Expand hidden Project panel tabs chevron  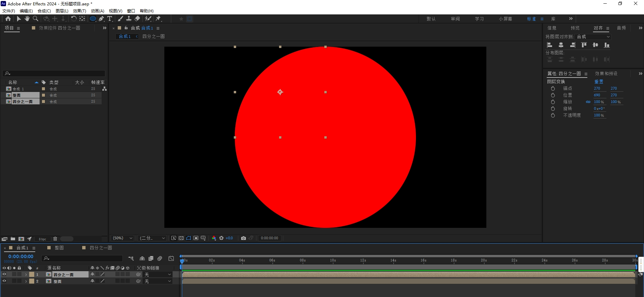(x=104, y=28)
